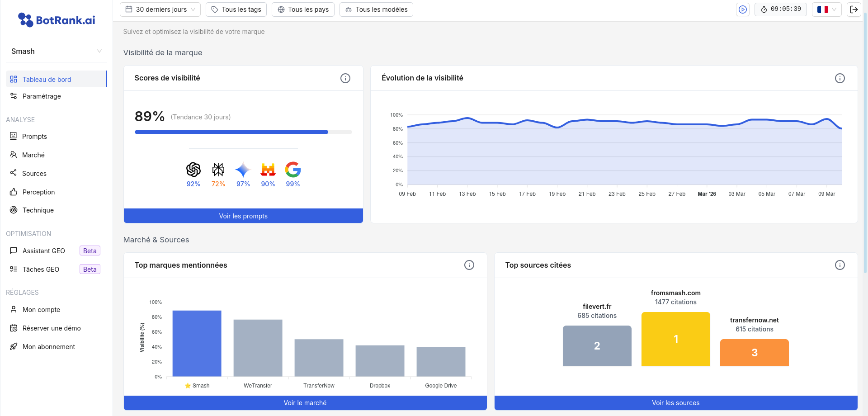Image resolution: width=868 pixels, height=416 pixels.
Task: Click the Mar '26 axis label
Action: [707, 194]
